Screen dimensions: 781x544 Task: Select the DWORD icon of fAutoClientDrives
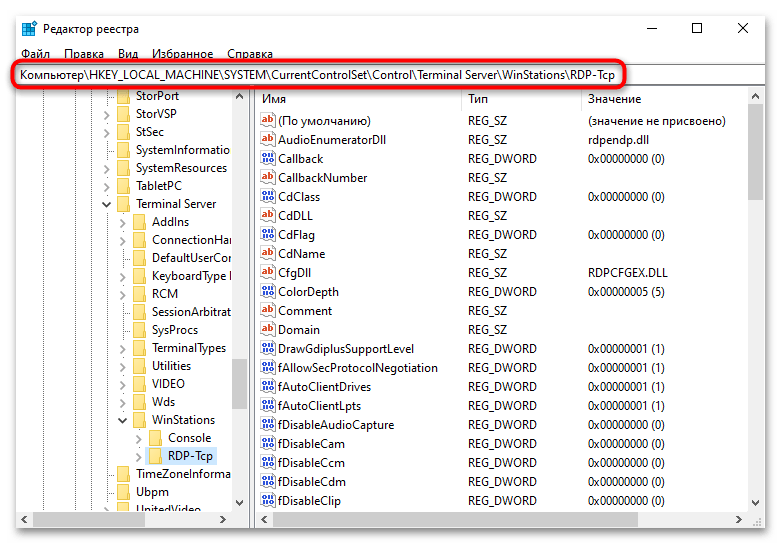click(267, 386)
